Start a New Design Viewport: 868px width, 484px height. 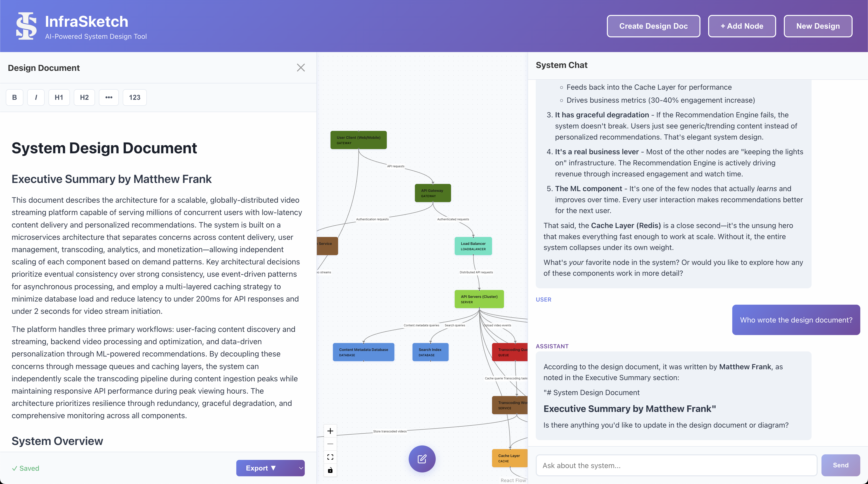[818, 26]
